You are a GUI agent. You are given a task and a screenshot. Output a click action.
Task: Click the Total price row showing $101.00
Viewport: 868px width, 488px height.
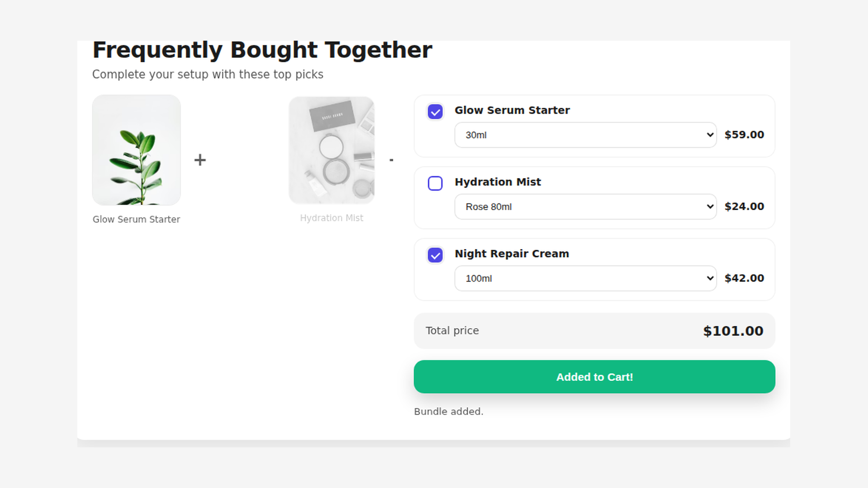pyautogui.click(x=594, y=330)
